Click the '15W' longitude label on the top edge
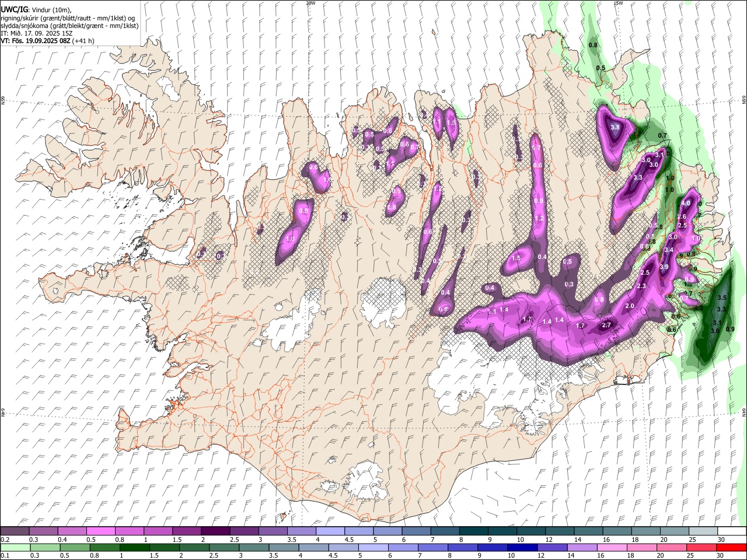 coord(619,3)
